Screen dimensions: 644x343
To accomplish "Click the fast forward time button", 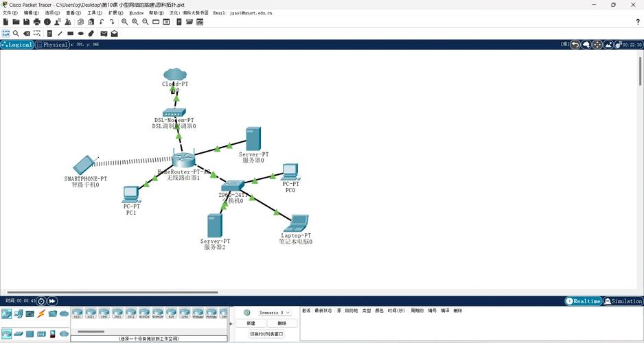I will tap(52, 301).
